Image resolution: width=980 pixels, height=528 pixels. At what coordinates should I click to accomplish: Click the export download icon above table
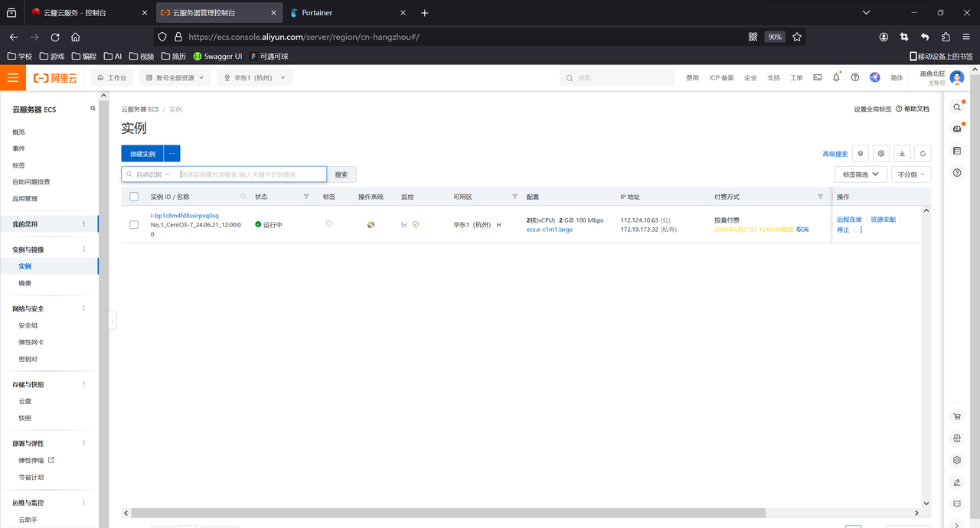pyautogui.click(x=902, y=154)
